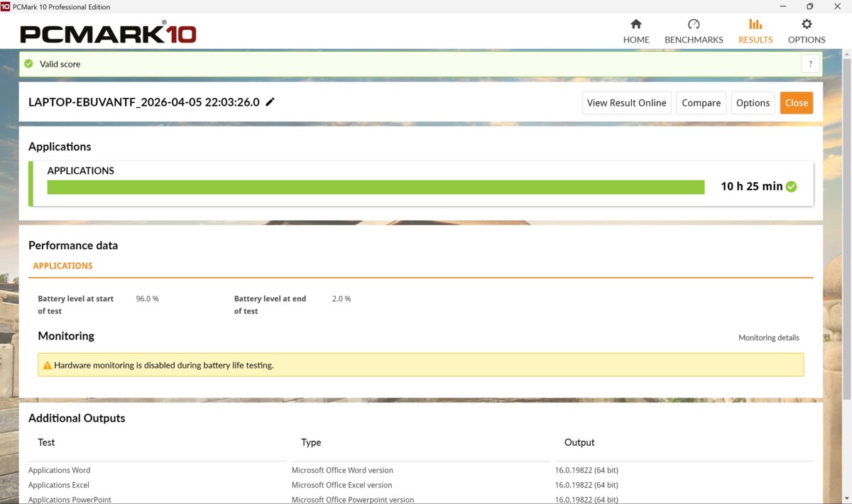Screen dimensions: 852x504
Task: Open Options via the gear icon
Action: 807,24
